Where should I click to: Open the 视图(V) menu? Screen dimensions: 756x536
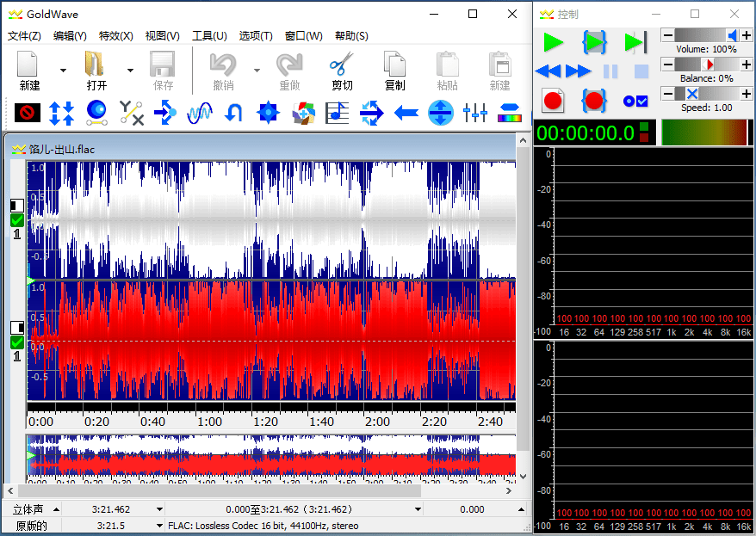pyautogui.click(x=163, y=35)
